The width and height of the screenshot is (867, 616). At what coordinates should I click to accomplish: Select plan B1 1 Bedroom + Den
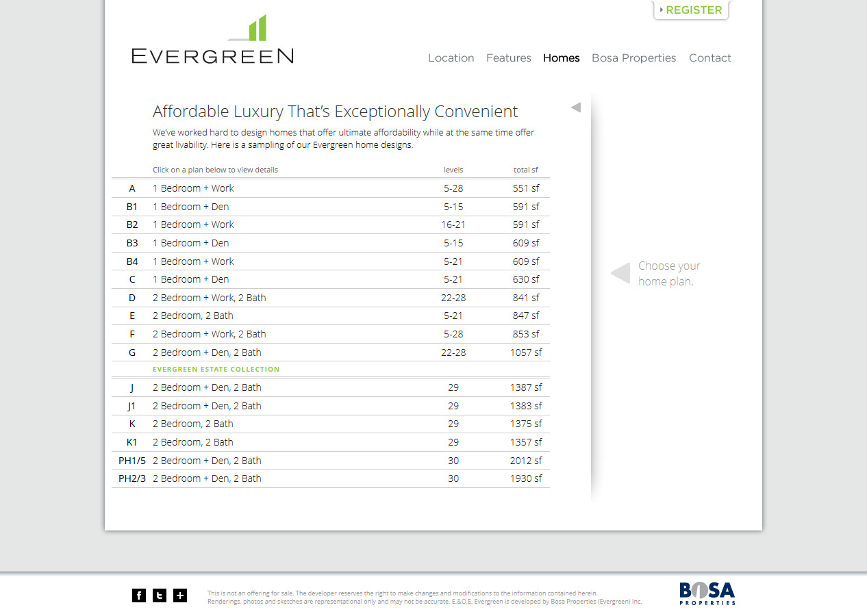click(331, 207)
